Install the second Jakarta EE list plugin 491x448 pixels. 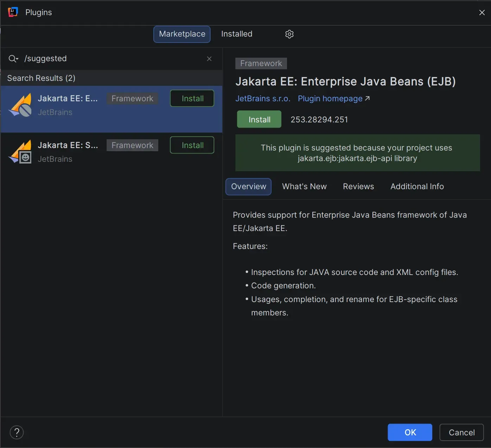click(192, 145)
